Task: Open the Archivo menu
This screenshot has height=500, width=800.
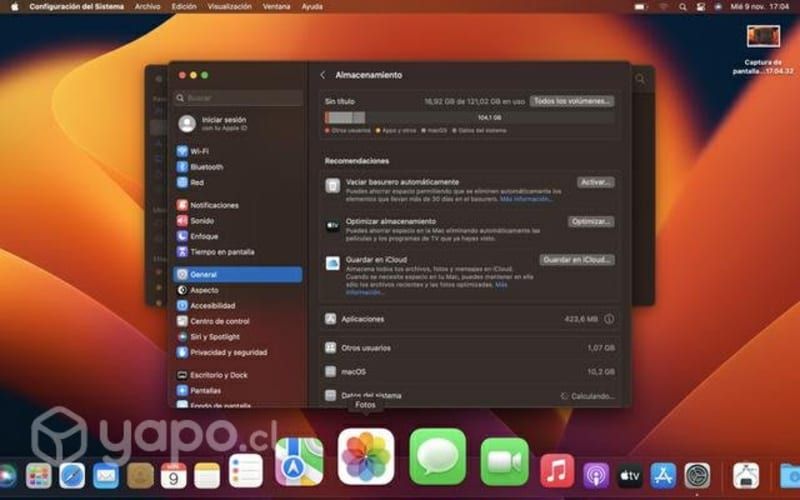Action: coord(147,7)
